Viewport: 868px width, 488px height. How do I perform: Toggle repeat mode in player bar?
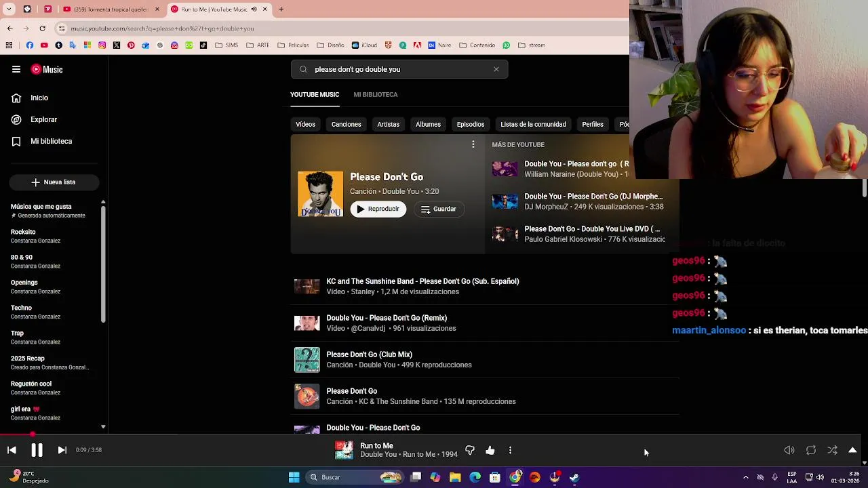pos(810,450)
